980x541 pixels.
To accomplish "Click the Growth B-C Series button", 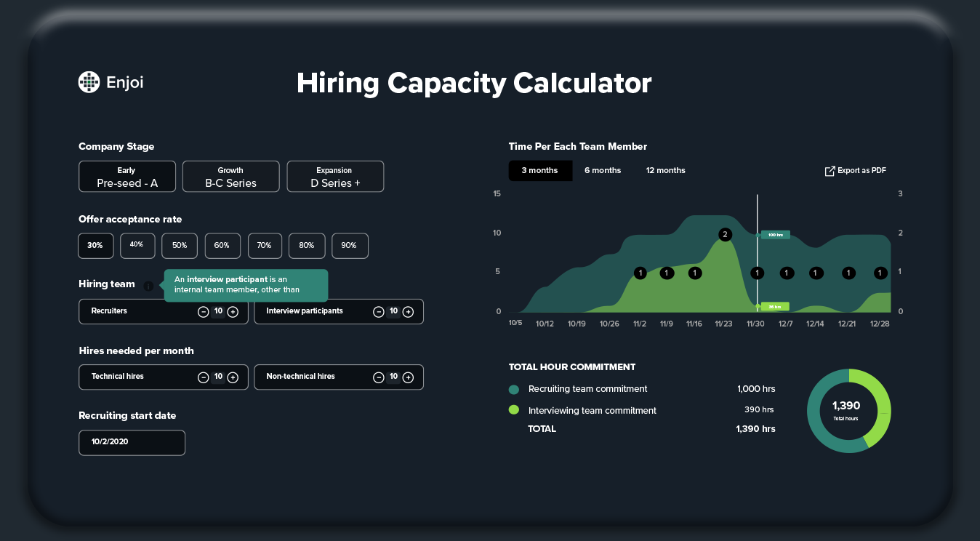I will (x=230, y=176).
